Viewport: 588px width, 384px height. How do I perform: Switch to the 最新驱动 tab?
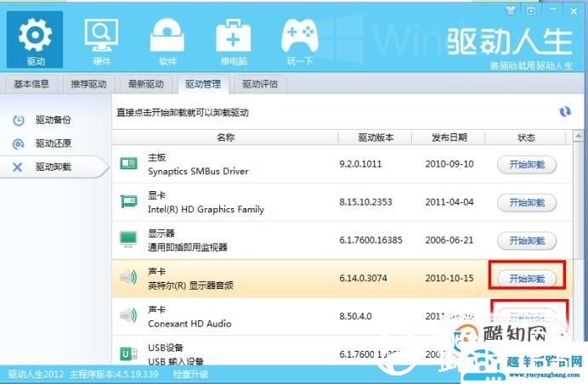[146, 84]
